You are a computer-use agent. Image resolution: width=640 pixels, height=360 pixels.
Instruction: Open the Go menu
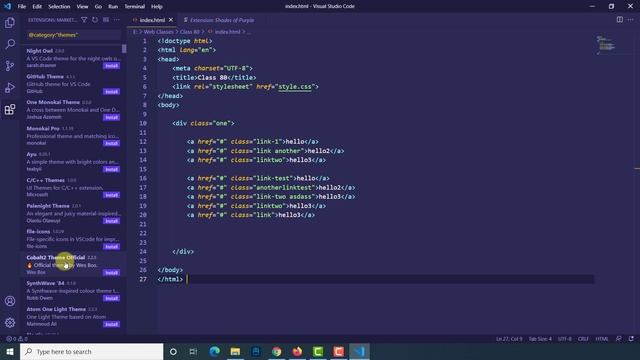pyautogui.click(x=98, y=7)
